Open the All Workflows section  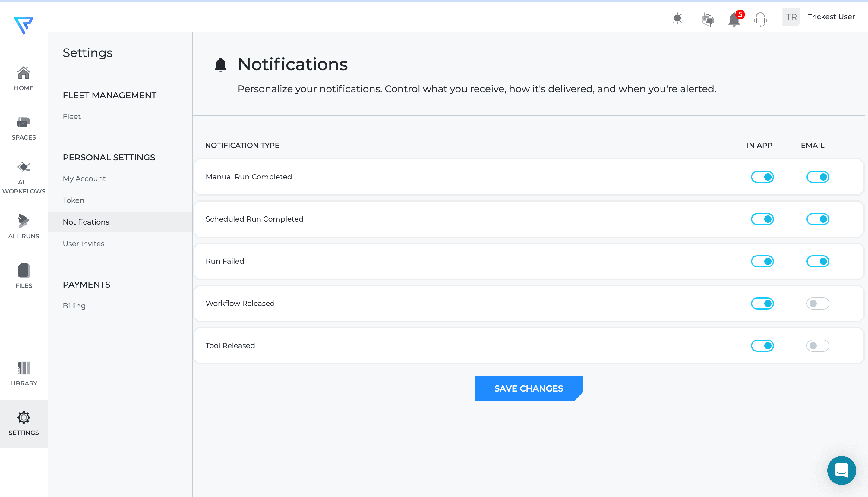(x=24, y=178)
